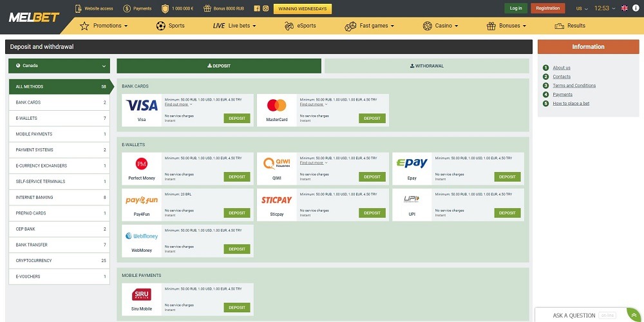Screen dimensions: 644x322
Task: Select the QIWI wallet logo
Action: click(276, 164)
